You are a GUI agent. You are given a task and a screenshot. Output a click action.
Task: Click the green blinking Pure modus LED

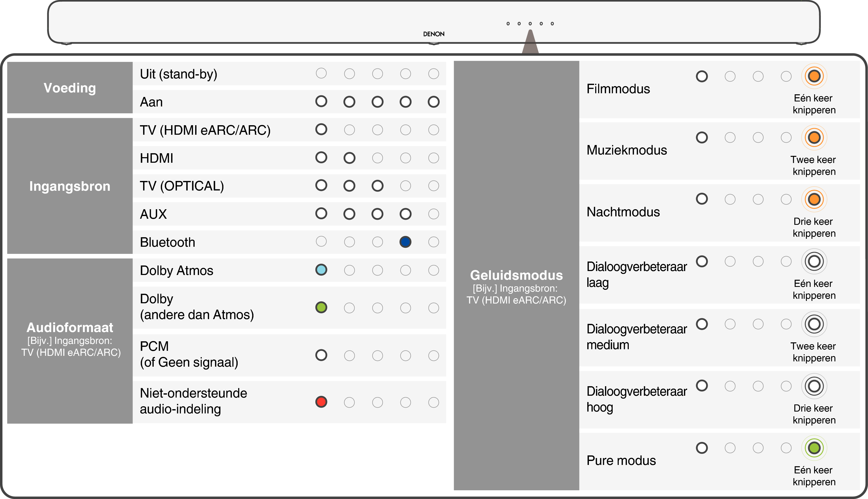[x=814, y=447]
